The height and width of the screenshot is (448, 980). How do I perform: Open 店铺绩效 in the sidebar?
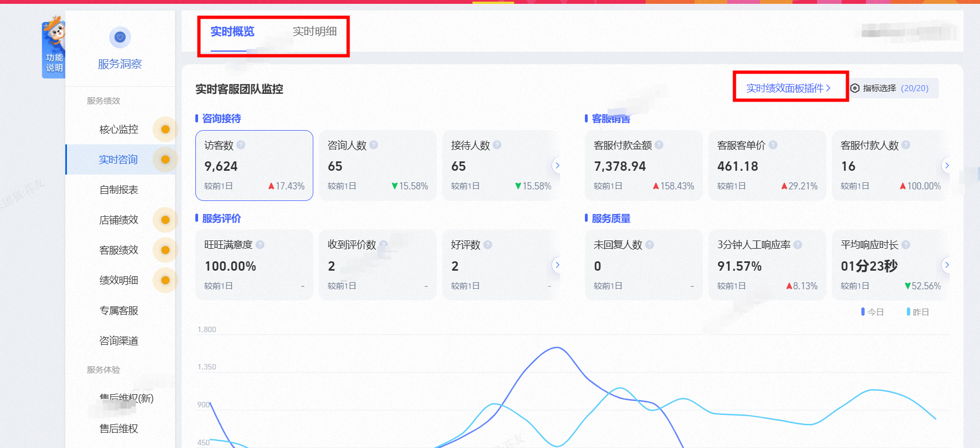[x=119, y=220]
